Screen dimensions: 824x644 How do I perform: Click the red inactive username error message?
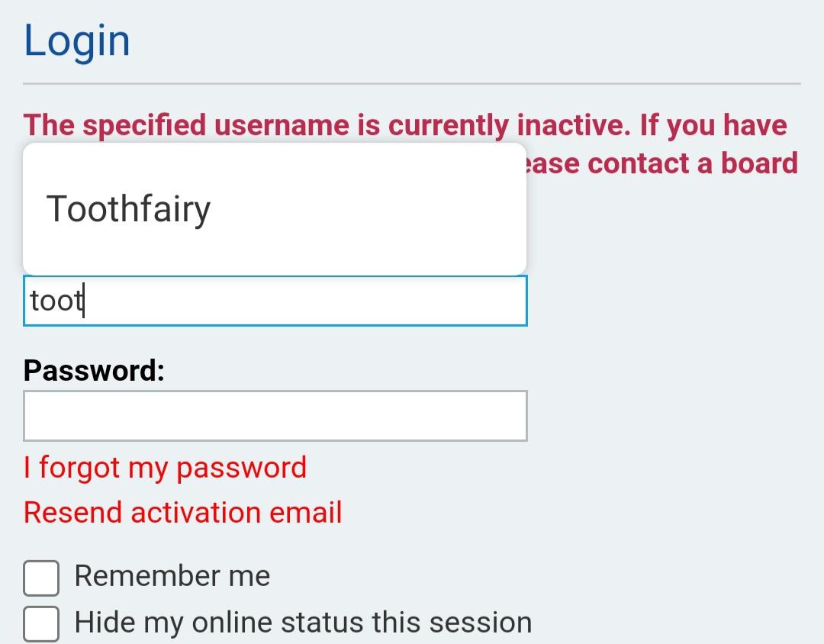[404, 125]
